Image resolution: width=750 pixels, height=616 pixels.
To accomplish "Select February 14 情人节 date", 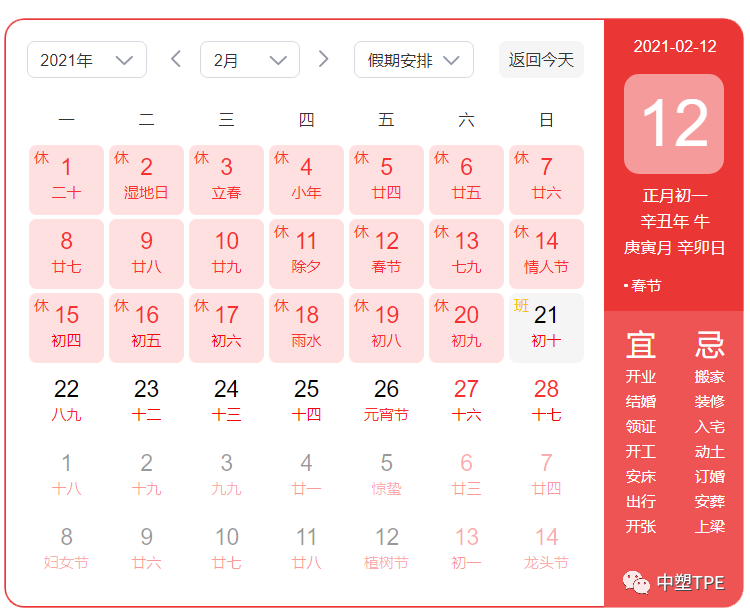I will click(x=546, y=253).
